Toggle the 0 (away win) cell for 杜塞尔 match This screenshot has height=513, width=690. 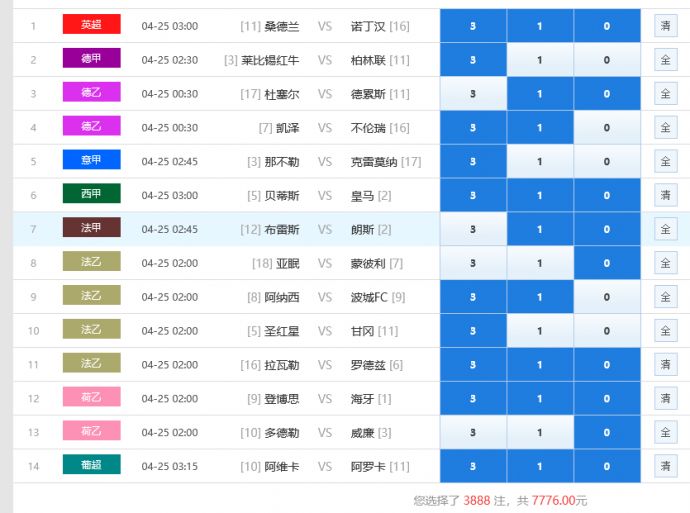click(x=607, y=94)
